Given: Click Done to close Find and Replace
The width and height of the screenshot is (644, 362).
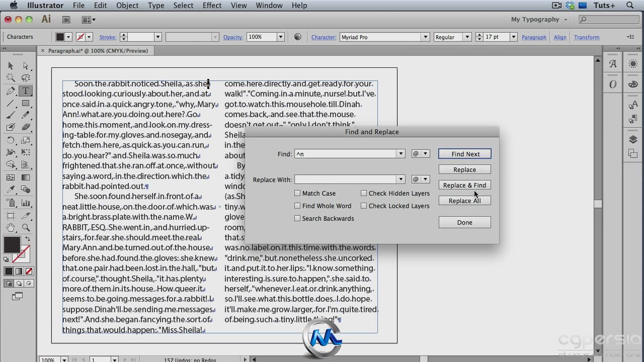Looking at the screenshot, I should (x=465, y=222).
